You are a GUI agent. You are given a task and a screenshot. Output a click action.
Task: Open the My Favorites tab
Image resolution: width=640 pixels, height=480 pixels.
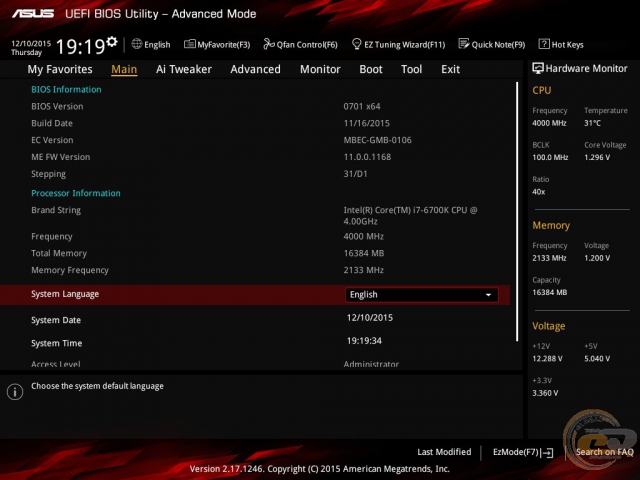[x=60, y=69]
